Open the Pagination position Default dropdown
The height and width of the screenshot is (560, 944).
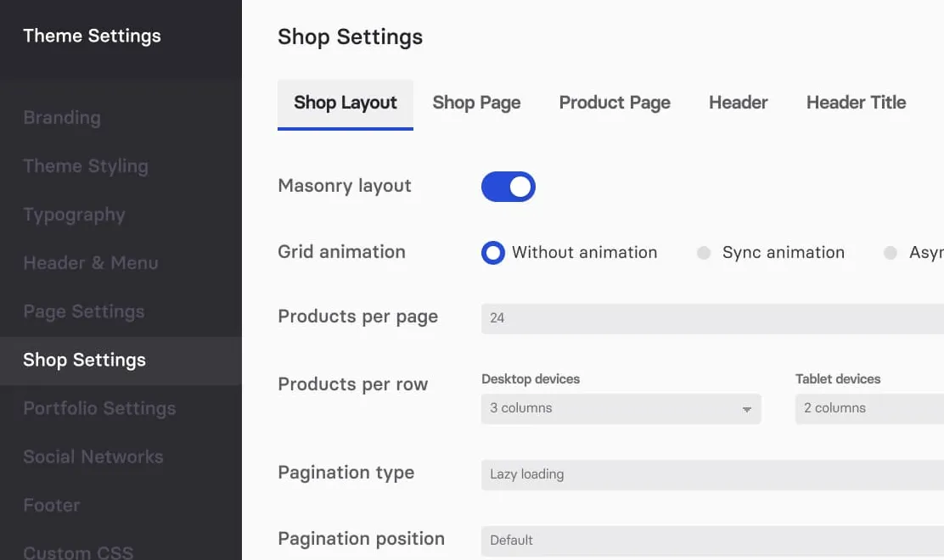(712, 540)
